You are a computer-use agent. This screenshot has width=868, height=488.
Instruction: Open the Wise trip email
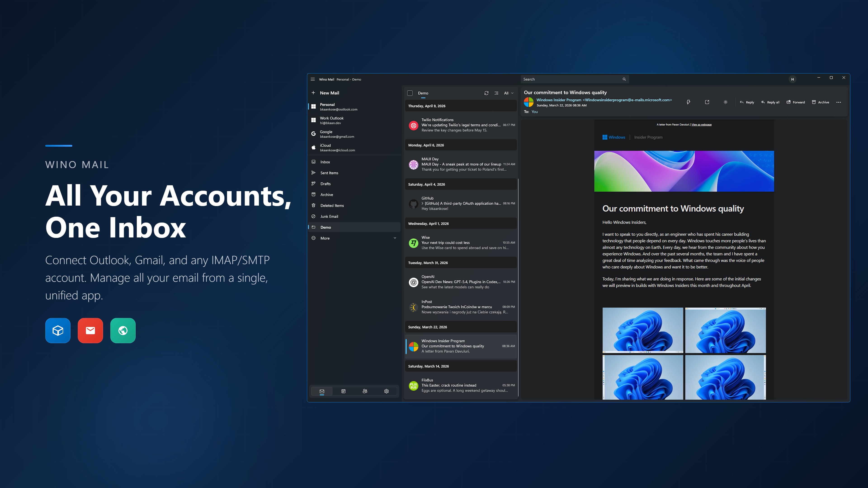click(461, 243)
